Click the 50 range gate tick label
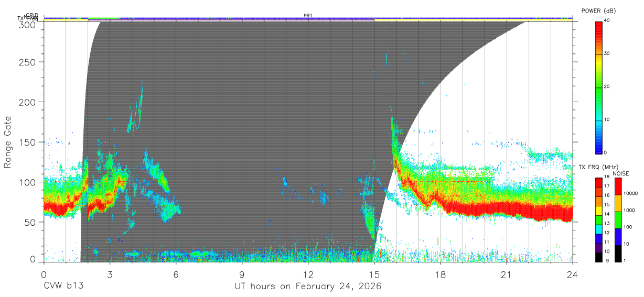Image resolution: width=644 pixels, height=297 pixels. pos(31,222)
